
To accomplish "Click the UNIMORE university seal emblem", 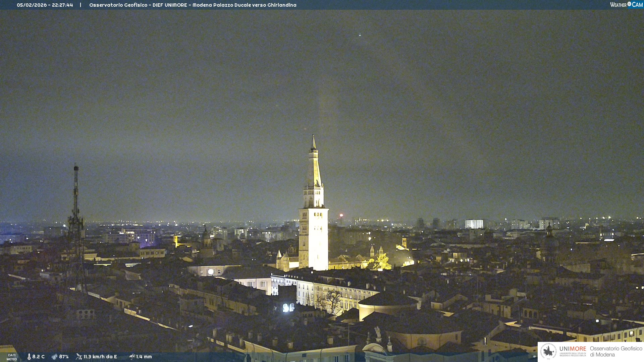I will tap(548, 351).
